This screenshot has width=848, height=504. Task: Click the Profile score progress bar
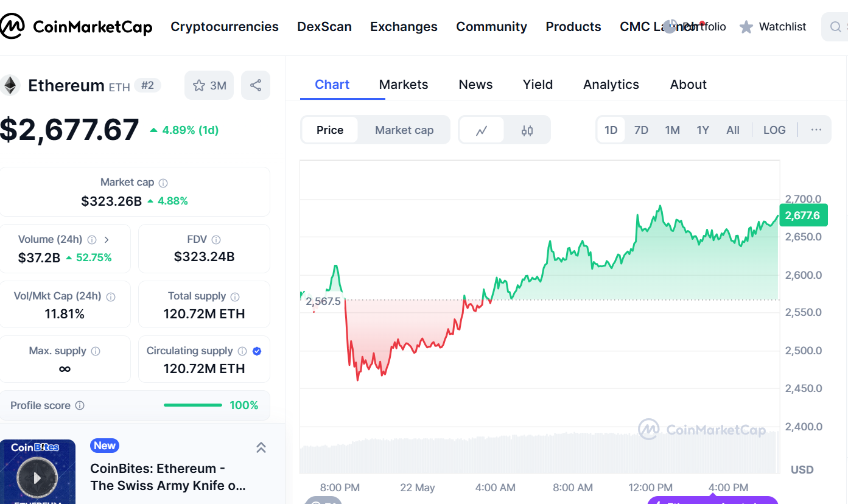click(193, 405)
